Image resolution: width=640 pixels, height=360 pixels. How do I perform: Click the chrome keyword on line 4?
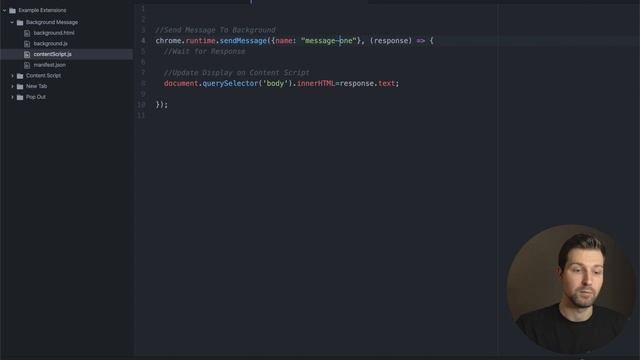pos(168,41)
